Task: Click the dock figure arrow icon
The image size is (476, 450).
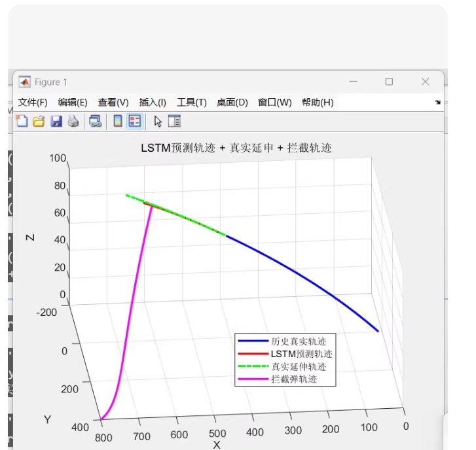Action: click(x=437, y=102)
